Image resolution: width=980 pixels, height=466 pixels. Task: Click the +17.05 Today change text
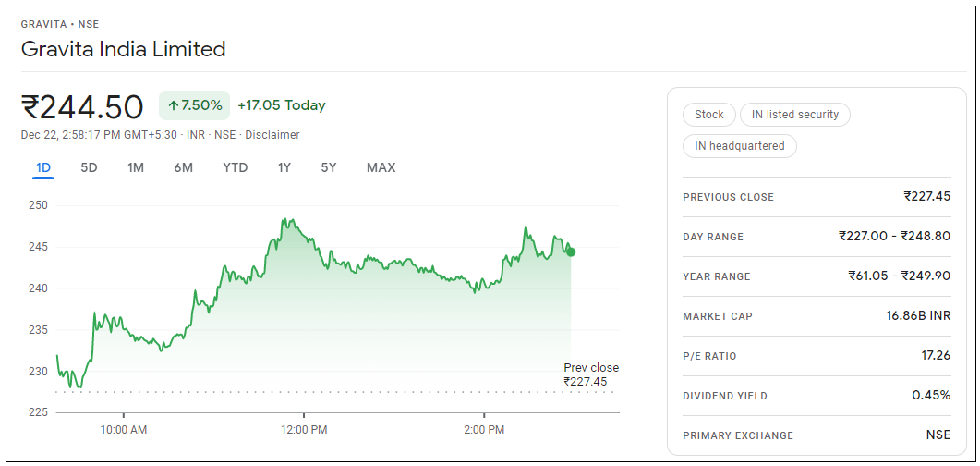click(281, 105)
